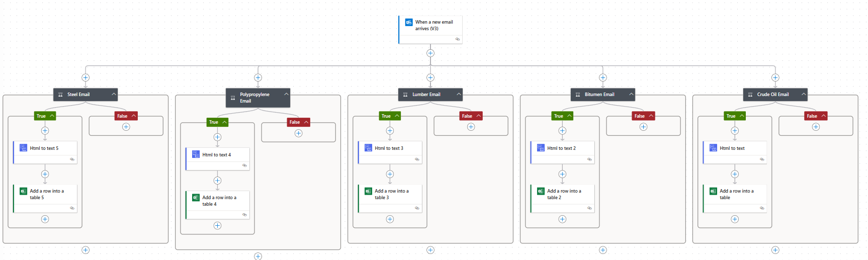Screen dimensions: 868x260
Task: Collapse the False branch of Steel Email
Action: (x=134, y=116)
